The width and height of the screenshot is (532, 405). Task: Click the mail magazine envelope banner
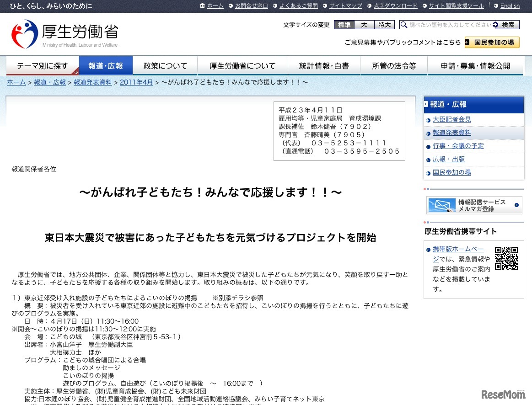tap(474, 206)
